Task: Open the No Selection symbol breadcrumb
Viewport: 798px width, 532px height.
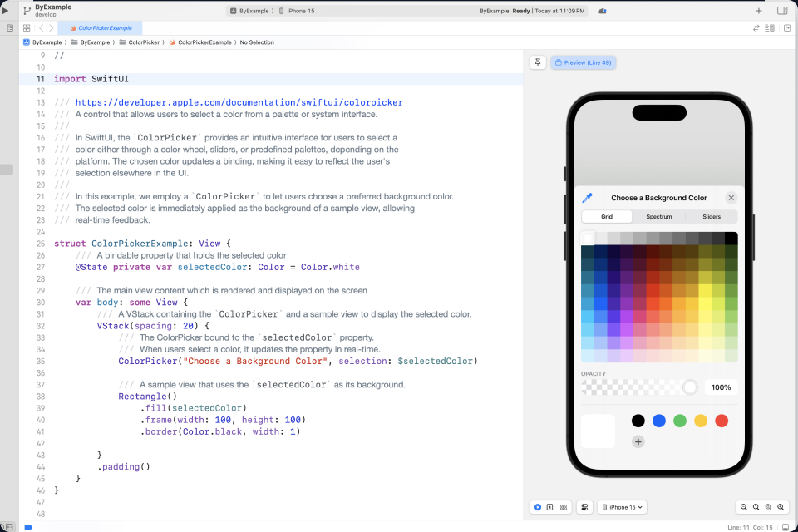Action: [257, 42]
